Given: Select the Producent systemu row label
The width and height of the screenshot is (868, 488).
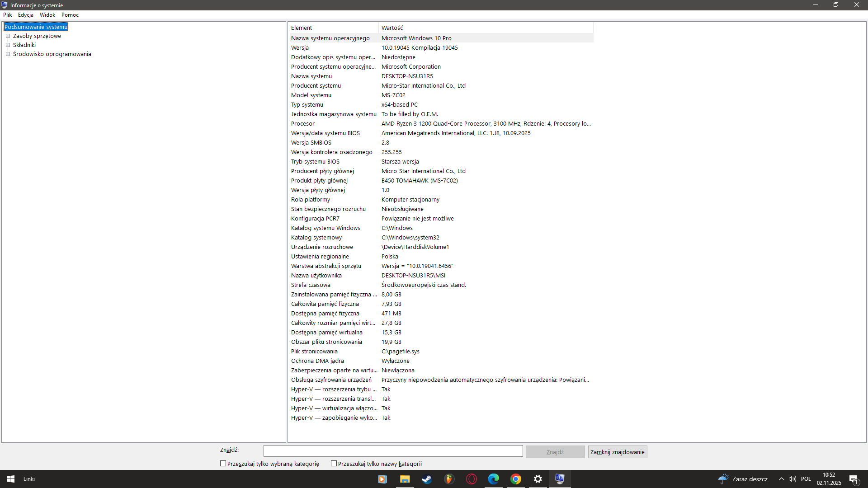Looking at the screenshot, I should [x=316, y=86].
